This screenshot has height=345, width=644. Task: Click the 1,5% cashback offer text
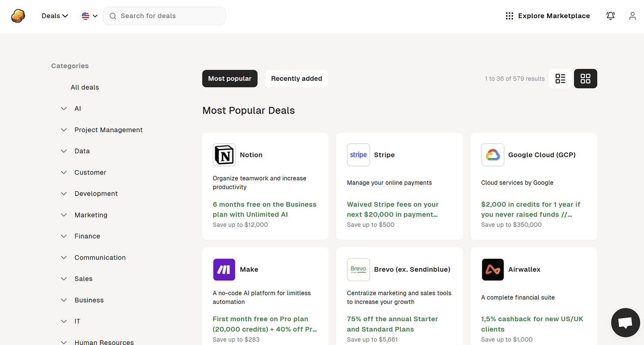click(x=532, y=324)
